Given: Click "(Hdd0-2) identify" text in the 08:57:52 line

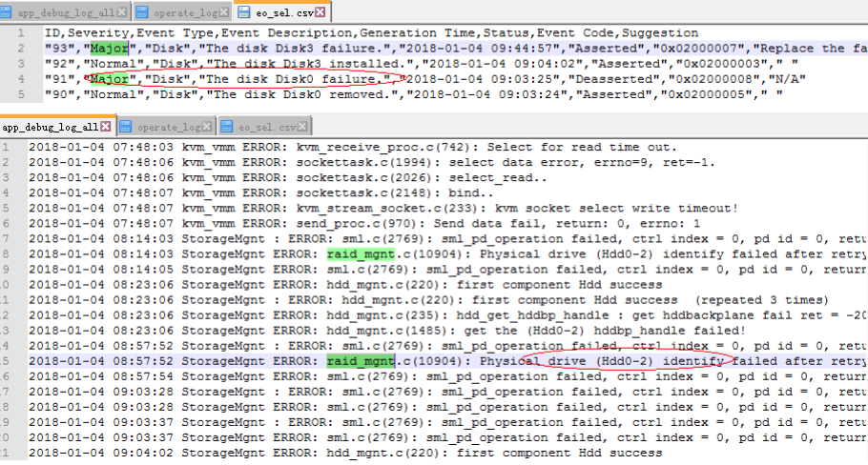Looking at the screenshot, I should [660, 361].
